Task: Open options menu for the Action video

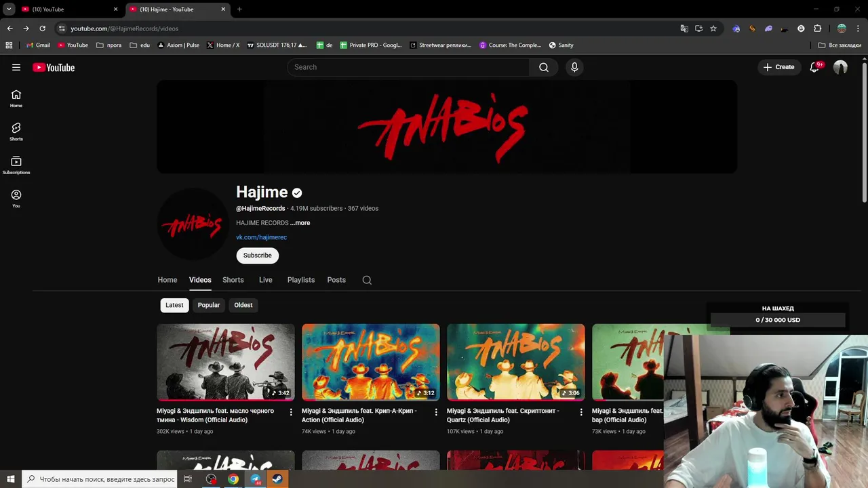Action: point(436,412)
